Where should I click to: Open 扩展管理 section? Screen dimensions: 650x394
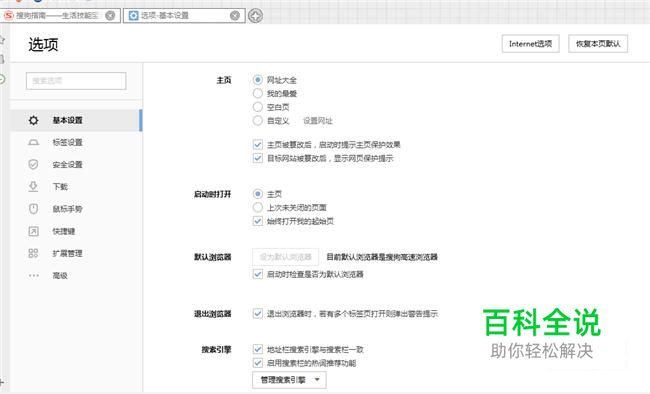[x=76, y=253]
